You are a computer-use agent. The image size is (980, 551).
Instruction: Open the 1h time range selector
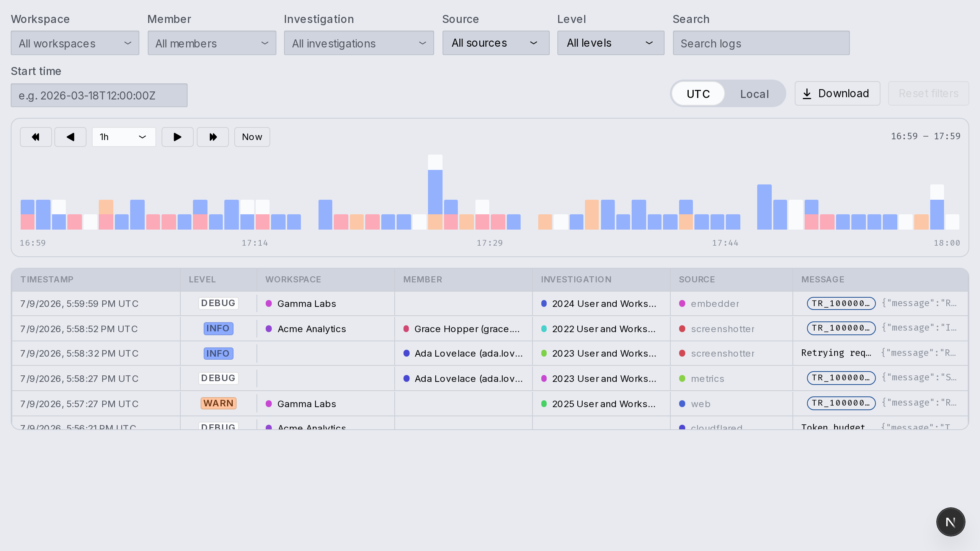[124, 137]
